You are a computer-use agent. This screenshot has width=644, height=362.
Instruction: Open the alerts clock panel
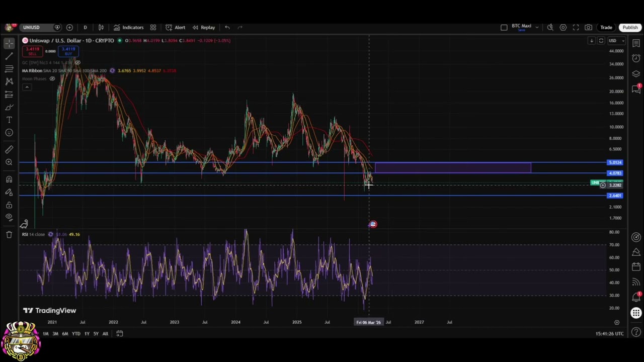[636, 59]
